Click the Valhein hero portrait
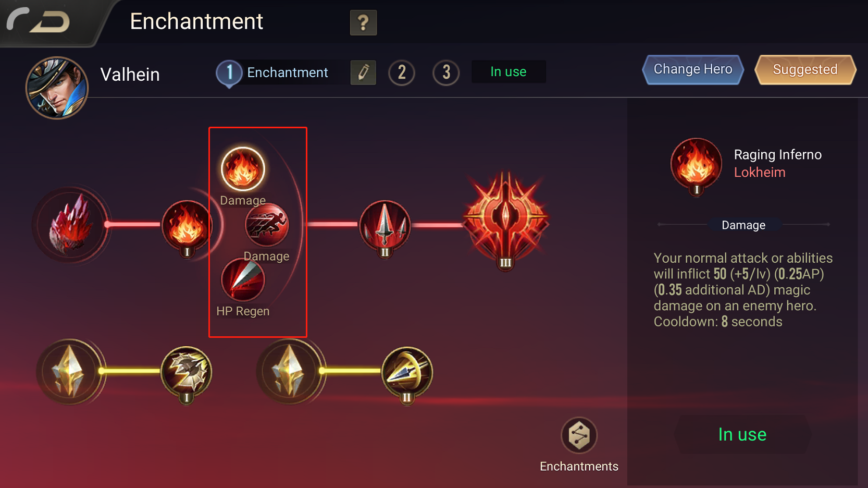 tap(57, 88)
